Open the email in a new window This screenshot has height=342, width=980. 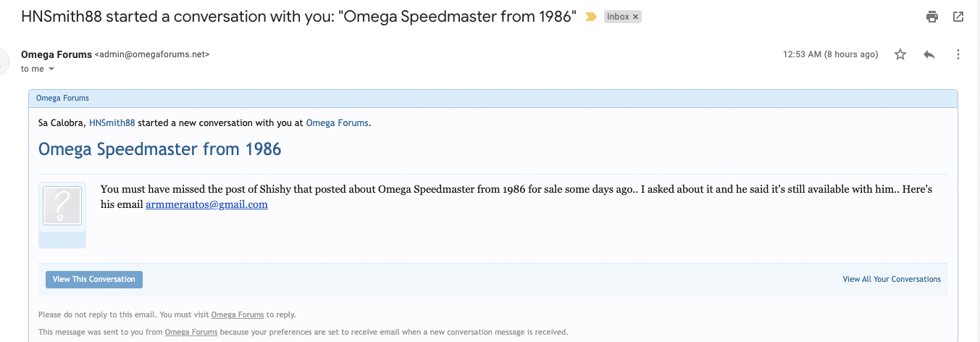point(958,17)
